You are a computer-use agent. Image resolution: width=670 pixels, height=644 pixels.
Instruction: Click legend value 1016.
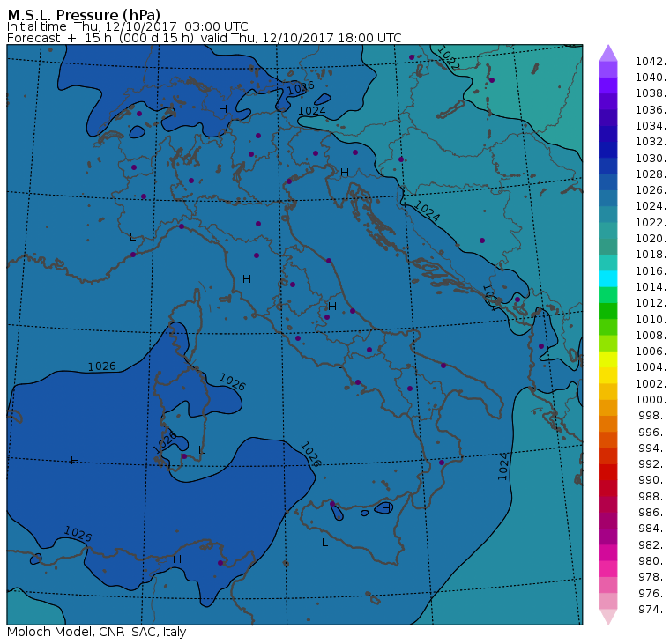point(651,270)
